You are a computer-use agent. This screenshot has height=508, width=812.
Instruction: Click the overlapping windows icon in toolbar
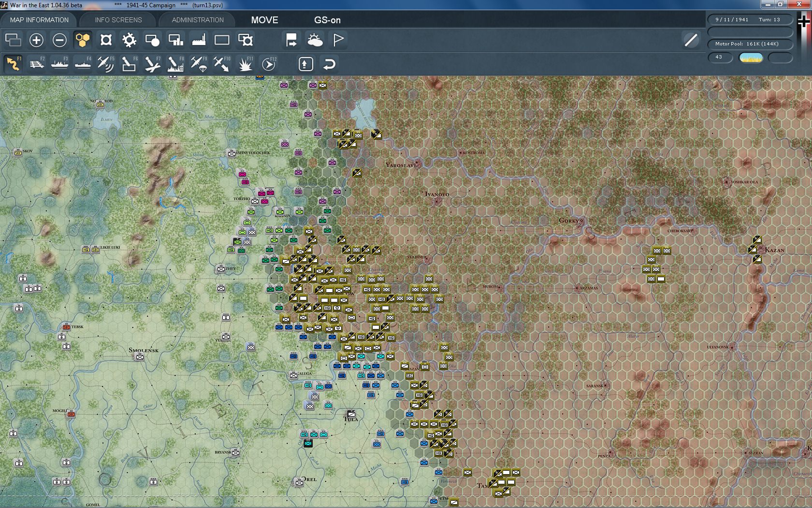point(13,40)
